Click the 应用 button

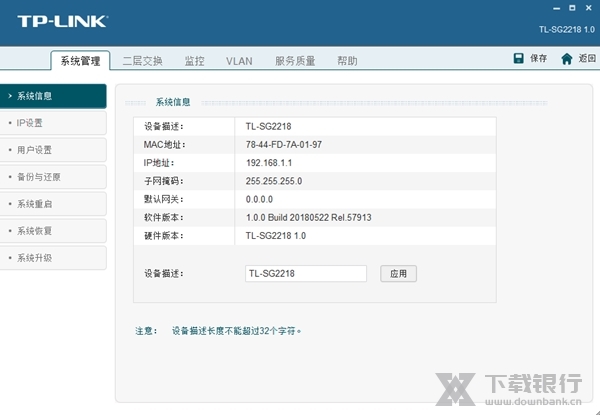click(x=398, y=273)
